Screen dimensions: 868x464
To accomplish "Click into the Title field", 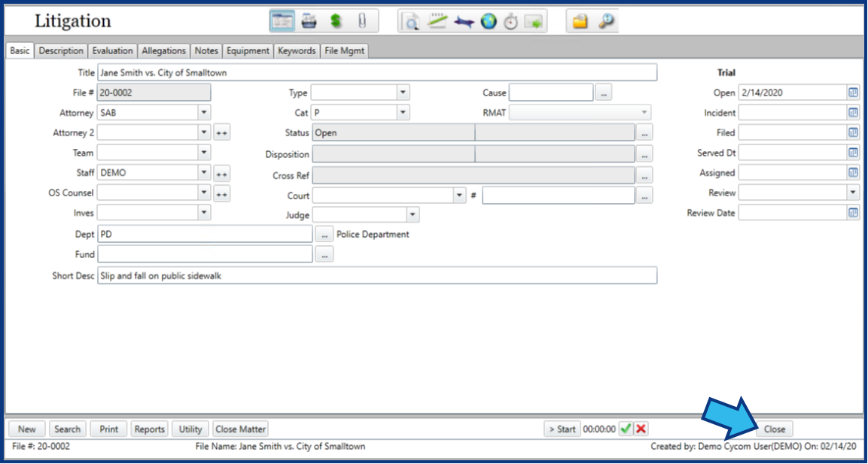I will click(377, 72).
